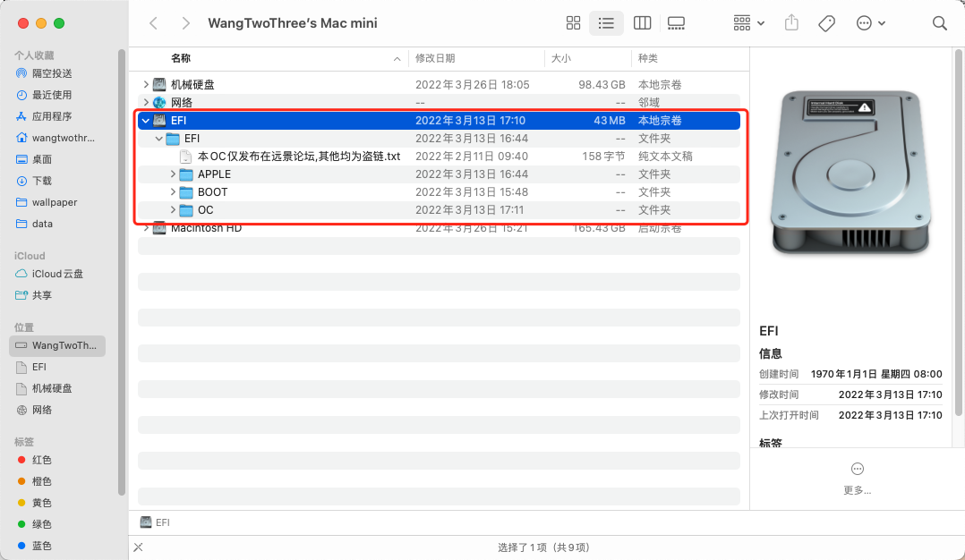Switch to icon grid view
Viewport: 965px width, 560px height.
pos(573,23)
